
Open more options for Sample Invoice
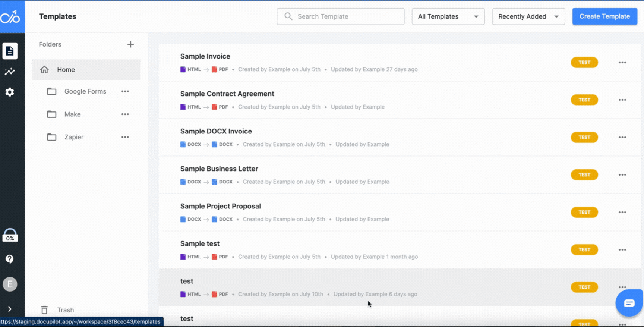coord(622,62)
